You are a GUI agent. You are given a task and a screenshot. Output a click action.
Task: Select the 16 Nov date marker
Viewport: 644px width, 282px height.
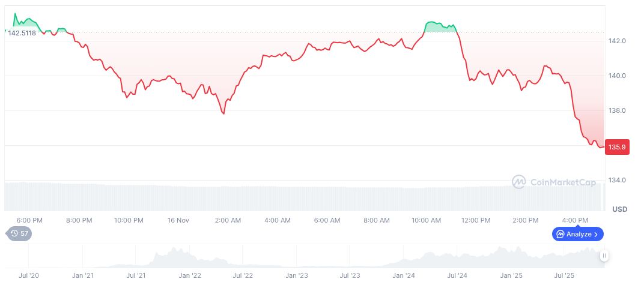coord(178,220)
